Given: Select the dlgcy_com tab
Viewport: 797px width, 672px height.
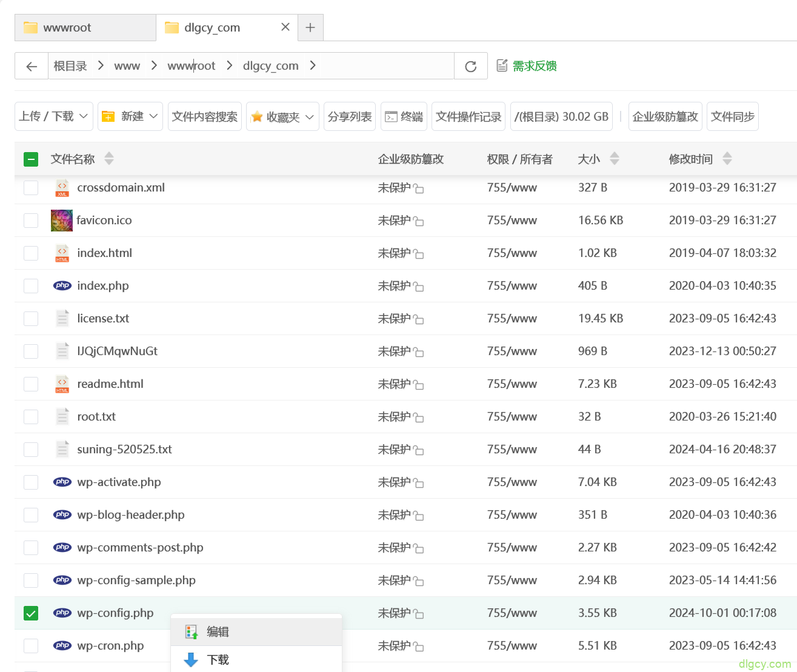Looking at the screenshot, I should (x=227, y=27).
